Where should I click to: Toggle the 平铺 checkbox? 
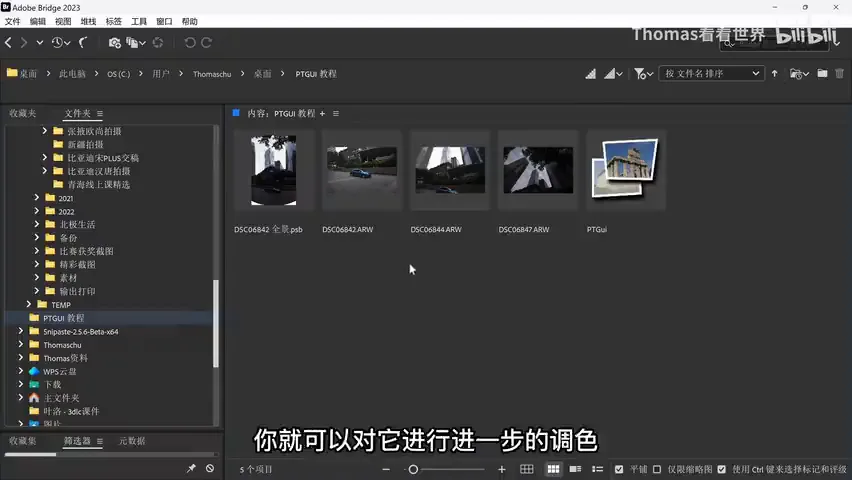pyautogui.click(x=619, y=469)
